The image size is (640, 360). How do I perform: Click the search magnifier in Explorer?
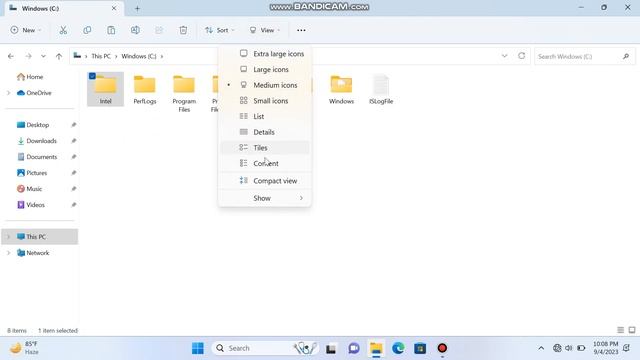tap(626, 56)
